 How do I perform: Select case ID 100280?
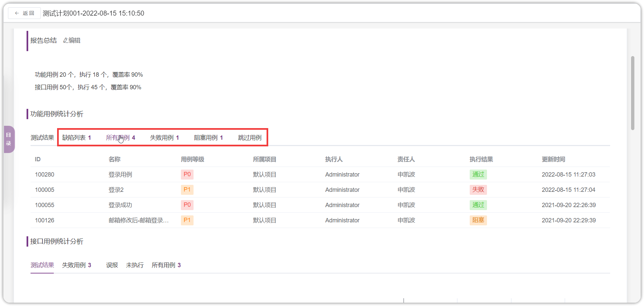[44, 175]
